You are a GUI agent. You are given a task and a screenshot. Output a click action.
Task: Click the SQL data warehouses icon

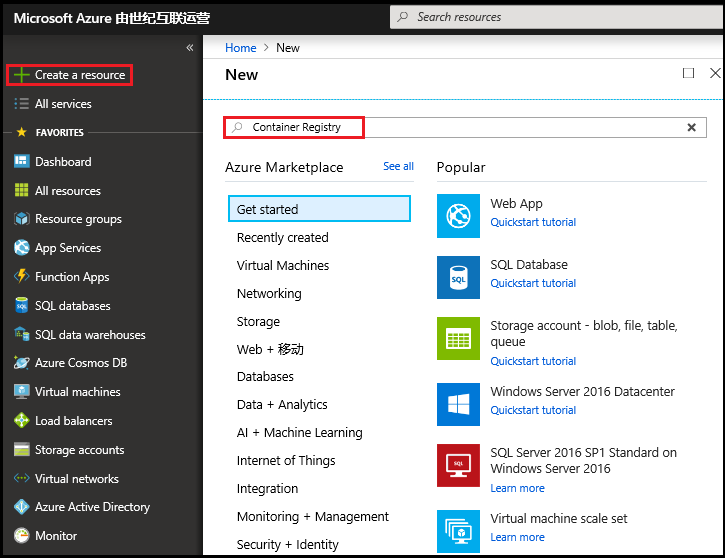(x=21, y=334)
